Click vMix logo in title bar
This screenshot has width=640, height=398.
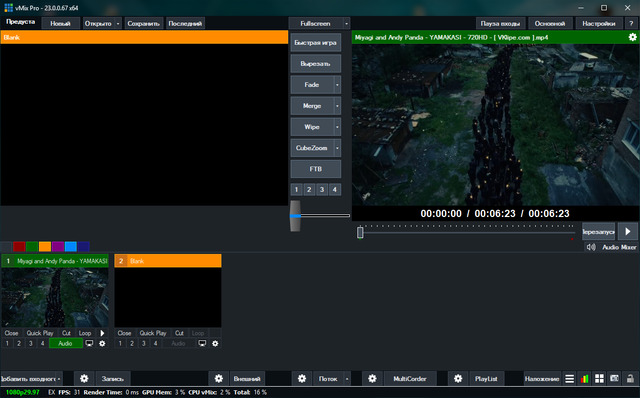coord(8,8)
